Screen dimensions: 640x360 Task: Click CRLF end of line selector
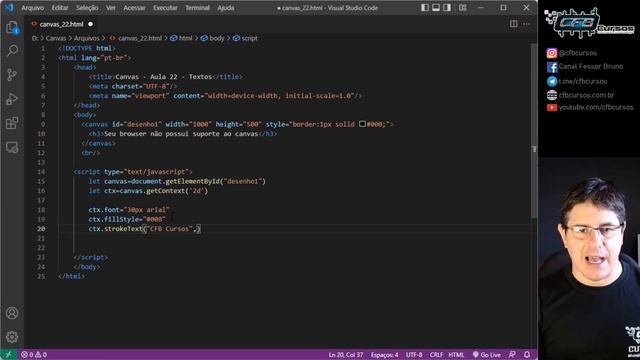click(x=436, y=355)
